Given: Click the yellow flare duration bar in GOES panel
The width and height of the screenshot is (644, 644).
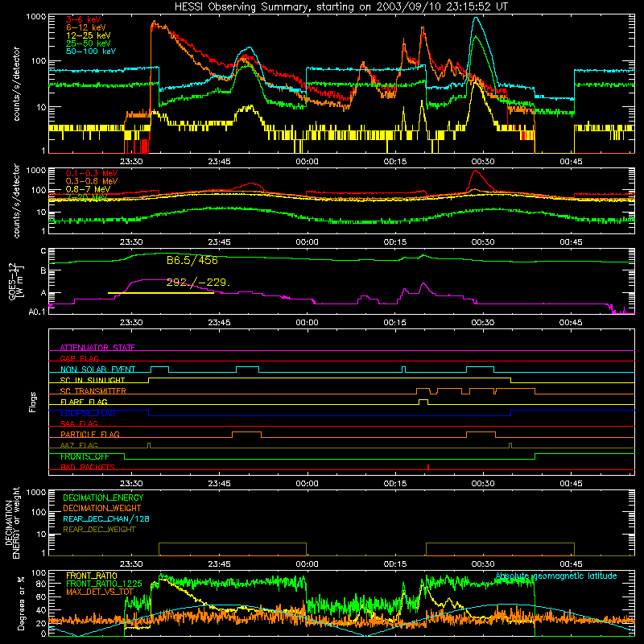Looking at the screenshot, I should 160,293.
